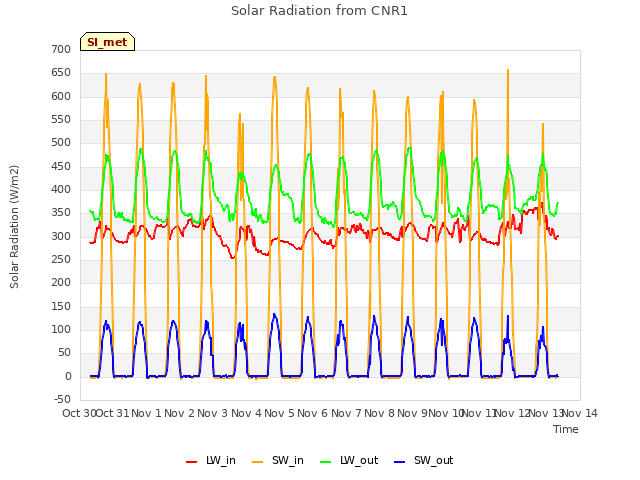Image resolution: width=640 pixels, height=480 pixels.
Task: Click the Nov 7 x-axis tick label
Action: 346,413
